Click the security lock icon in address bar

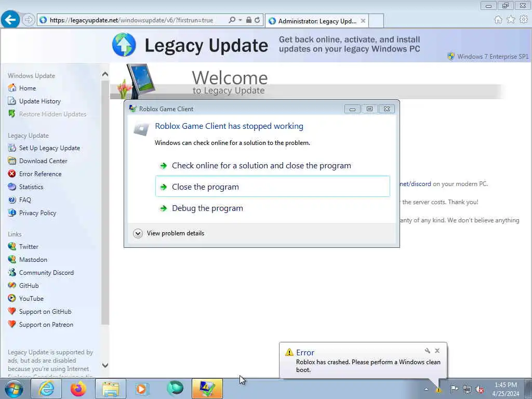(x=249, y=20)
